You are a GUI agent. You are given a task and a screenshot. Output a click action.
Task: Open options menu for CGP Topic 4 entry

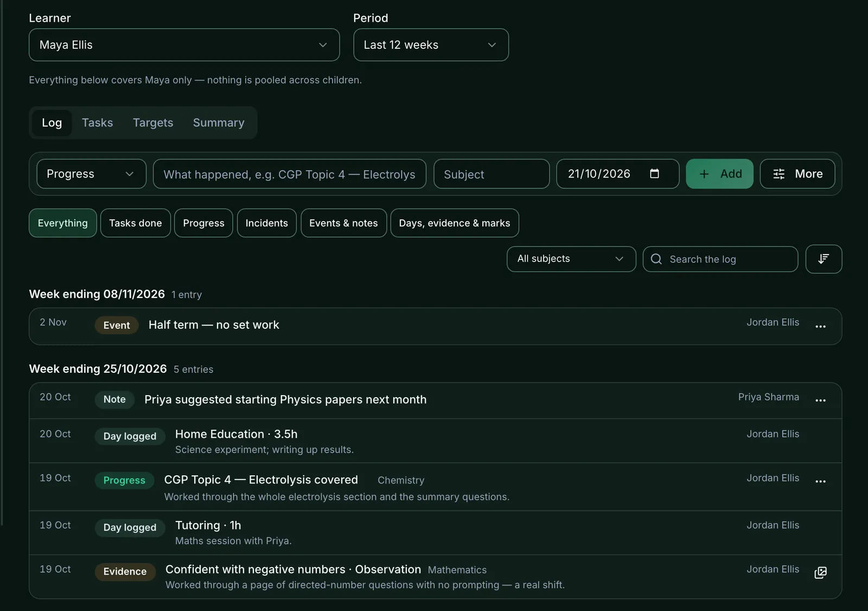[x=820, y=481]
